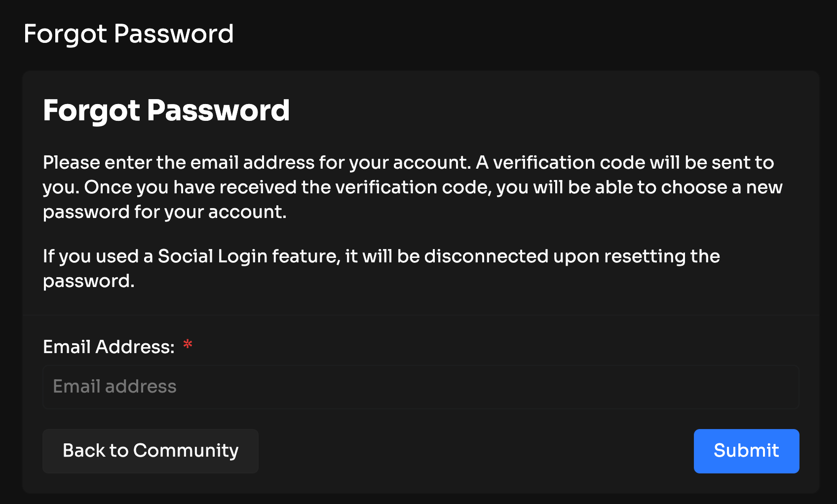Select the Email address placeholder text box
Screen dimensions: 837x504
coord(115,387)
